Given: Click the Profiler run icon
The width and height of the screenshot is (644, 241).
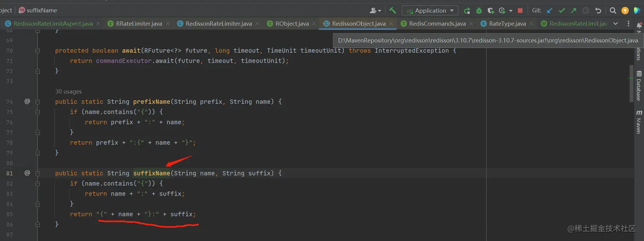Looking at the screenshot, I should coord(502,11).
